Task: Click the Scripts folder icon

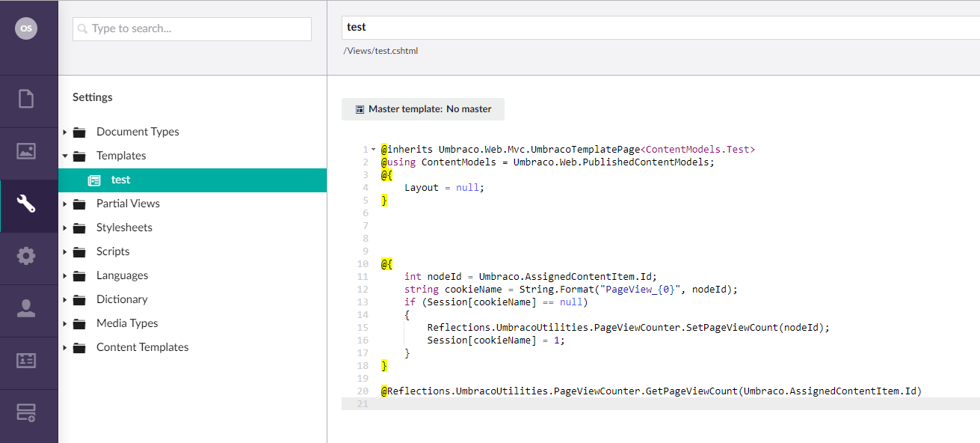Action: point(79,251)
